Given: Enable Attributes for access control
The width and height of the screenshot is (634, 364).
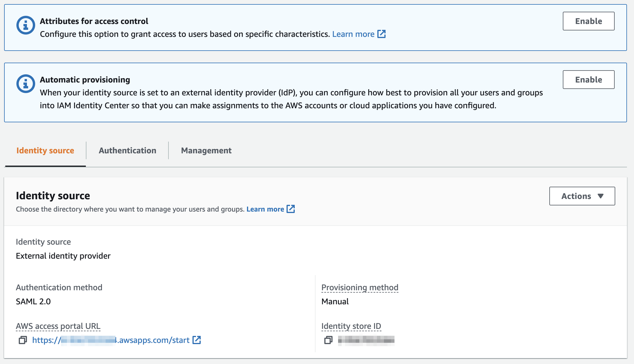Looking at the screenshot, I should 589,21.
